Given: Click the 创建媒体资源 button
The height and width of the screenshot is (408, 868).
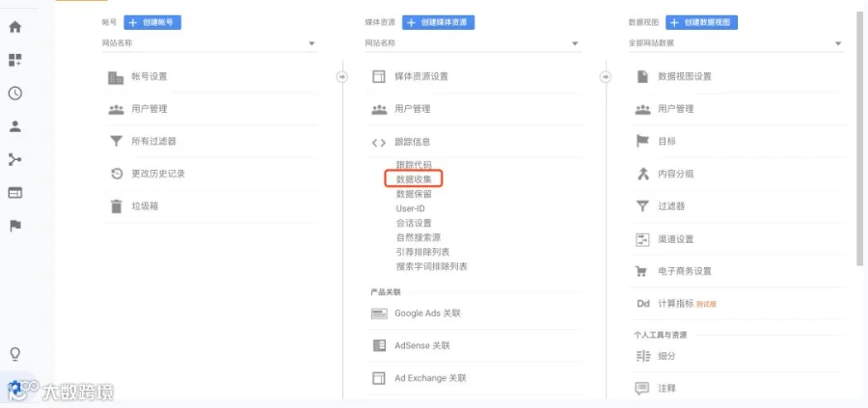Looking at the screenshot, I should pyautogui.click(x=439, y=23).
